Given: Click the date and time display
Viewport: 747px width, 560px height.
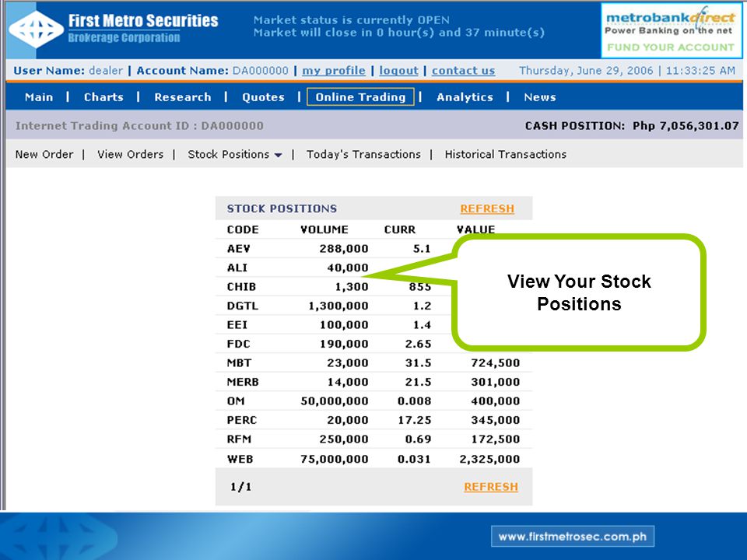Looking at the screenshot, I should pyautogui.click(x=627, y=71).
